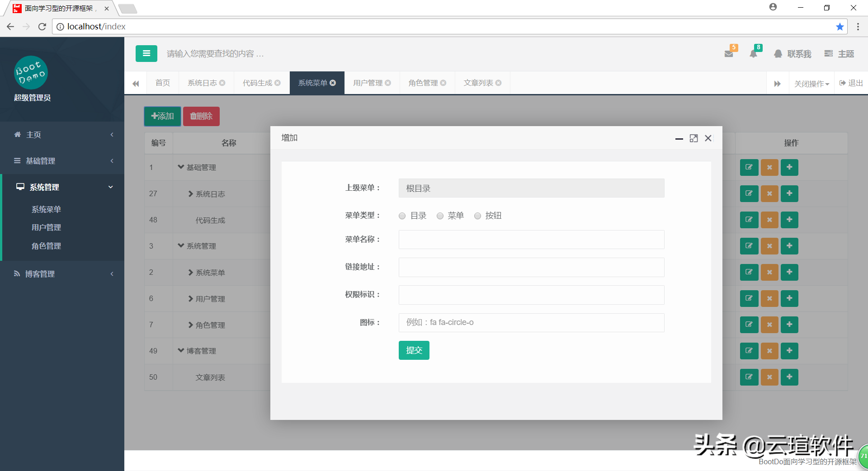Expand the 用户管理 tree row

click(x=190, y=298)
